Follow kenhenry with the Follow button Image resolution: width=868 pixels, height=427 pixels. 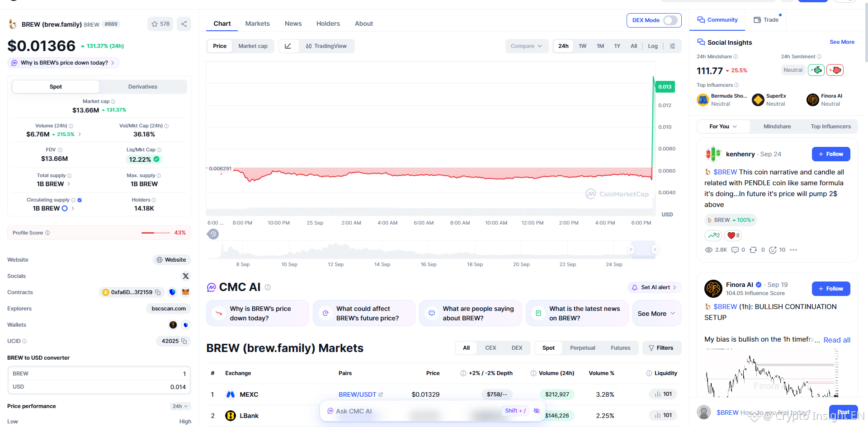click(x=831, y=154)
